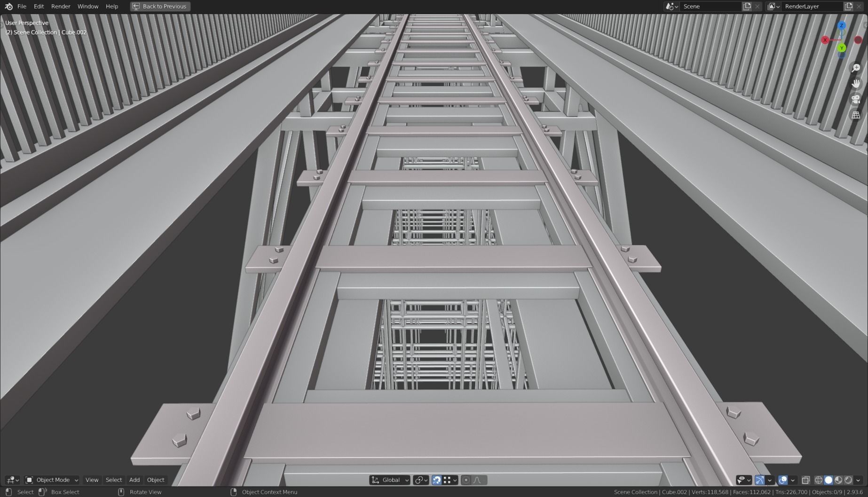Viewport: 868px width, 497px height.
Task: Open the object visibility and selectability dropdown
Action: (744, 480)
